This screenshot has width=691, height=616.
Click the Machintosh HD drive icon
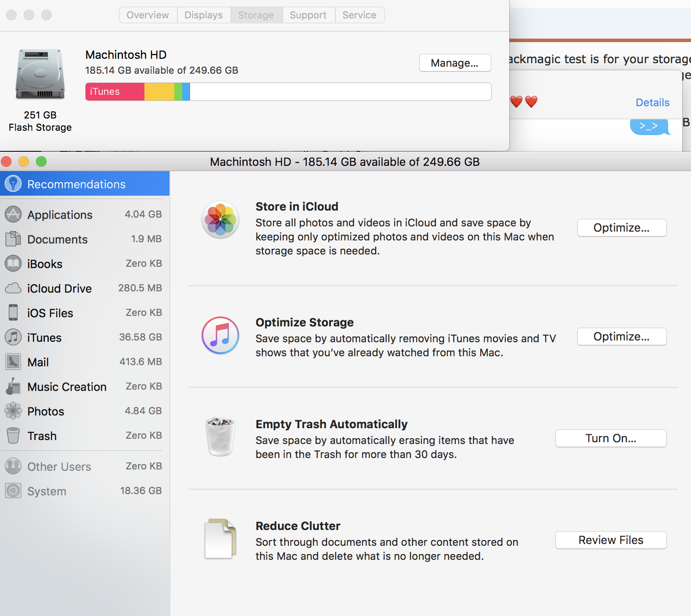(40, 74)
